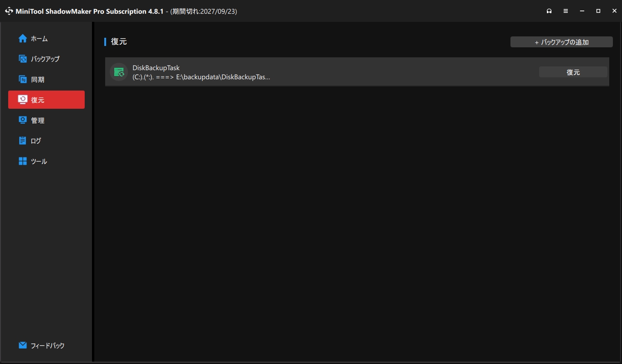
Task: View the ログ section
Action: pos(46,141)
